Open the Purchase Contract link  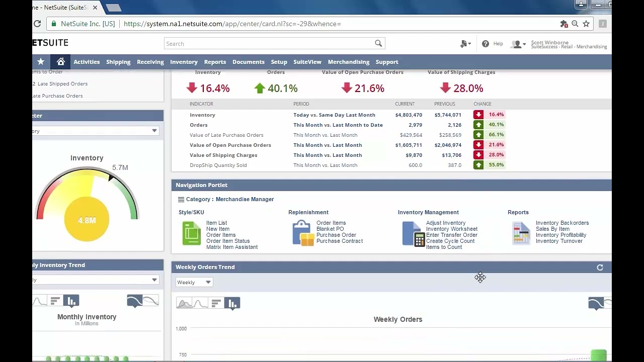pyautogui.click(x=340, y=241)
